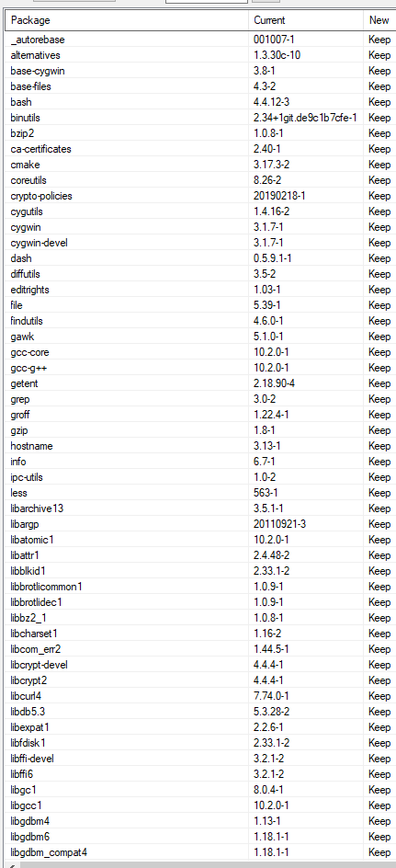The width and height of the screenshot is (396, 868).
Task: Open the Keep dropdown for binutils
Action: tap(379, 118)
